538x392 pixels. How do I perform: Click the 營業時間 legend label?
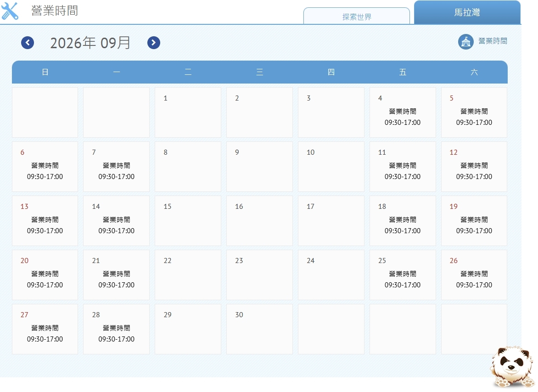493,41
